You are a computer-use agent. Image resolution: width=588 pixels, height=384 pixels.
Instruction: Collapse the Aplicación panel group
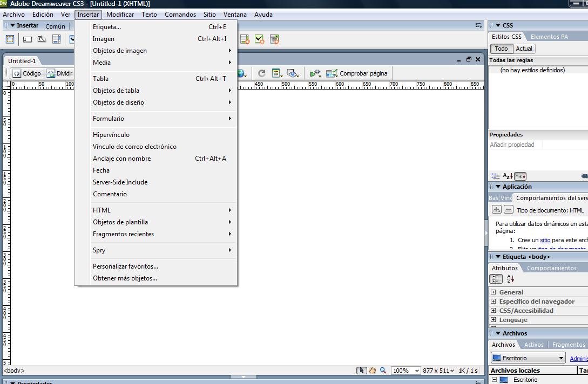pos(498,186)
